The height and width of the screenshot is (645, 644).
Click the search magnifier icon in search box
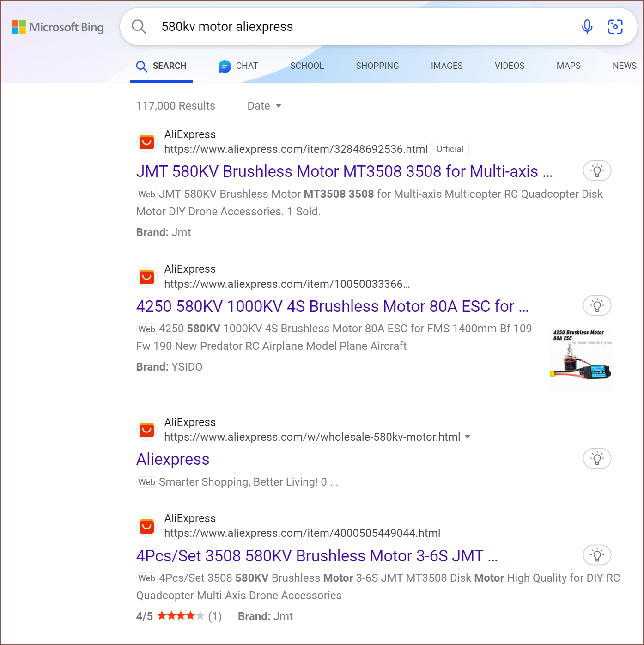(139, 27)
